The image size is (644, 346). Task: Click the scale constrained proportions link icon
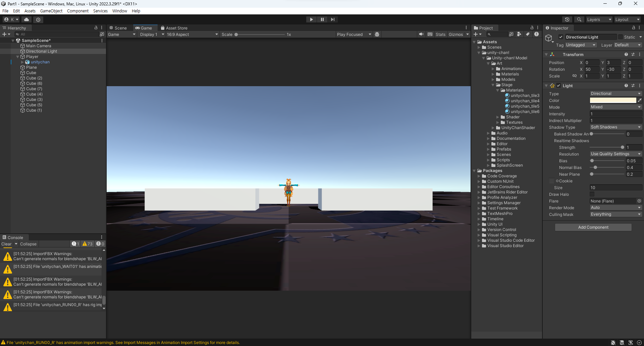point(575,76)
